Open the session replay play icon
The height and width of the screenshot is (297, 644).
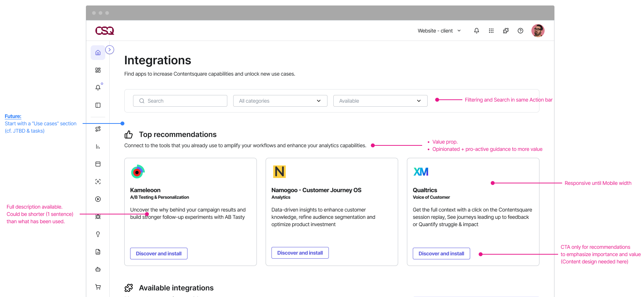(x=98, y=199)
